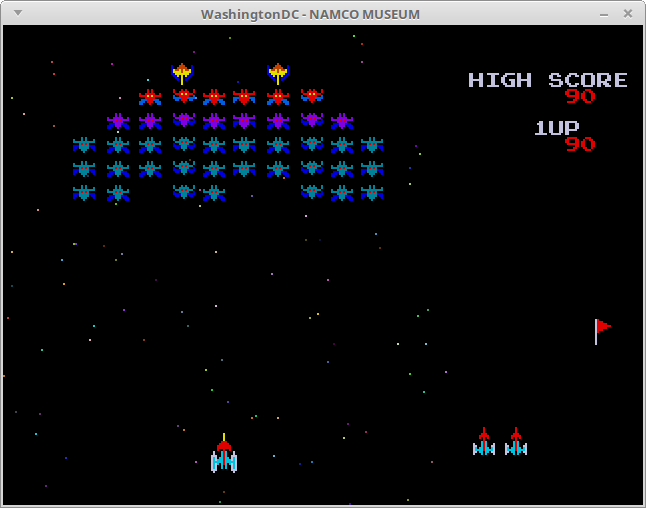Click the left yellow flagship alien
Screen dimensions: 646x508
[182, 74]
